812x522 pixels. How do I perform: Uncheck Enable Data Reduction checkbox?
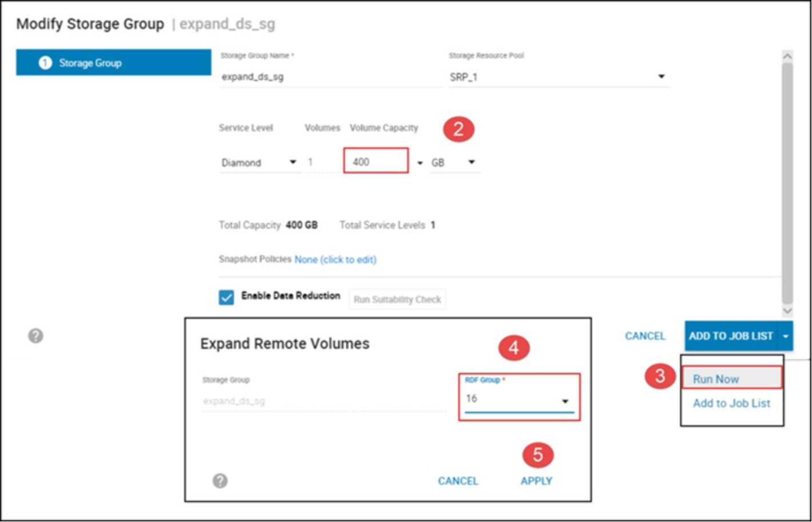pyautogui.click(x=226, y=297)
